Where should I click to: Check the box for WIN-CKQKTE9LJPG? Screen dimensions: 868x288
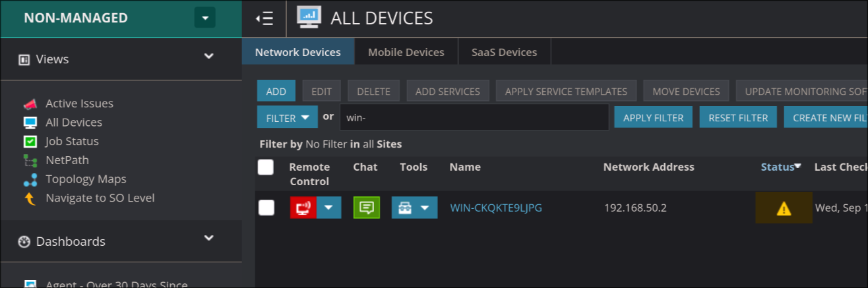click(x=266, y=208)
